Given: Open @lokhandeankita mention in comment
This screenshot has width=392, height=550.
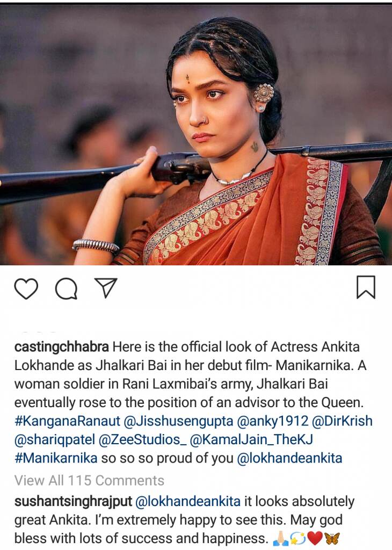Looking at the screenshot, I should click(188, 502).
